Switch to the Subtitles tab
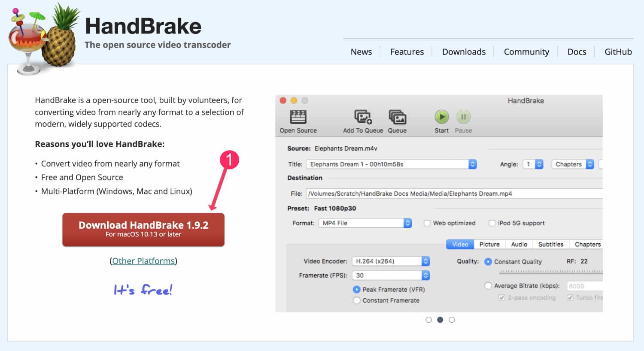 tap(551, 244)
